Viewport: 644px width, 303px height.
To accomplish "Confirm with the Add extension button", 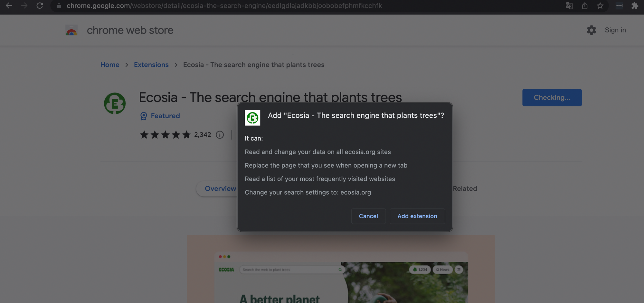I will click(417, 216).
